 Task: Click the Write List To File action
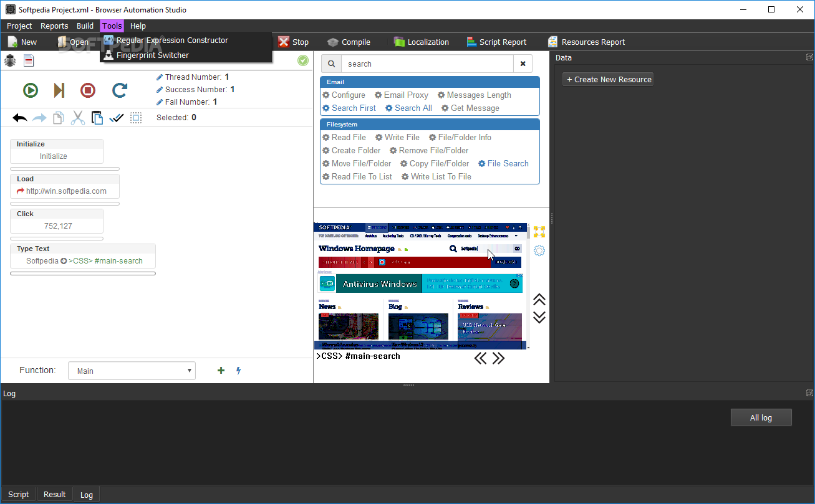(x=436, y=177)
